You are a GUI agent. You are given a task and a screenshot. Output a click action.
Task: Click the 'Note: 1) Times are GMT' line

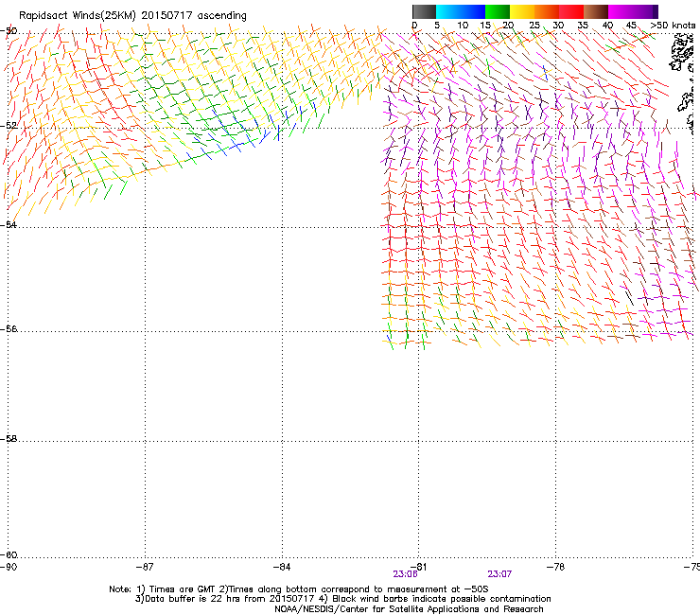point(299,589)
